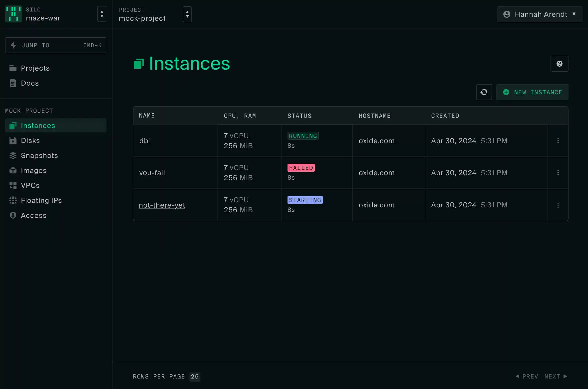588x389 pixels.
Task: Refresh the instances table
Action: point(484,92)
